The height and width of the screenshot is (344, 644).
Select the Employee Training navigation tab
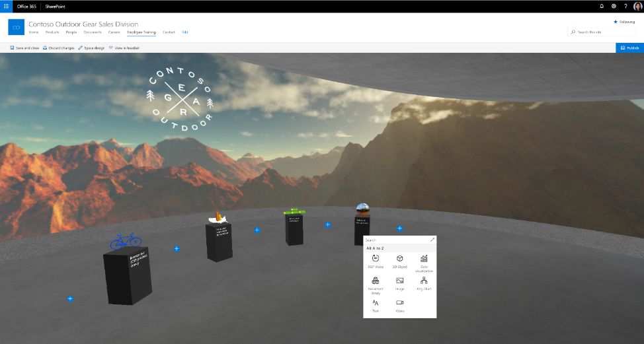tap(141, 32)
